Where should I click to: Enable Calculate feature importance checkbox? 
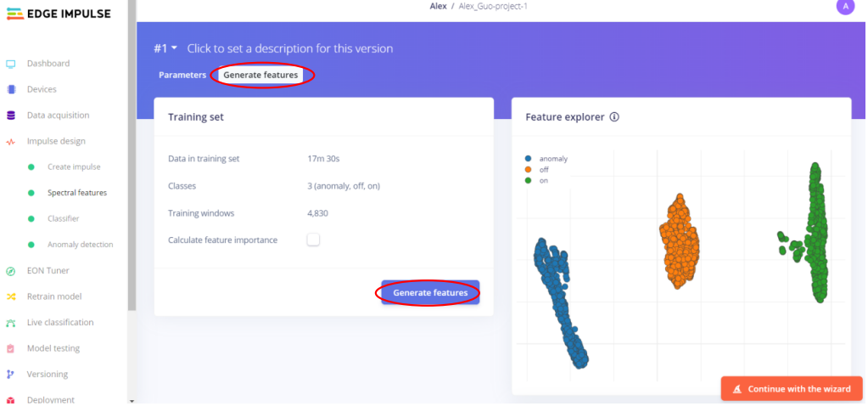pos(313,240)
